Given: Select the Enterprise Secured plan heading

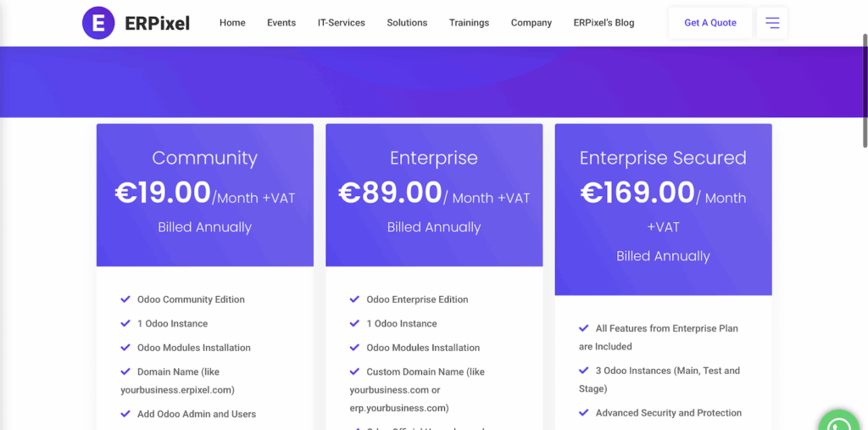Looking at the screenshot, I should pyautogui.click(x=663, y=158).
